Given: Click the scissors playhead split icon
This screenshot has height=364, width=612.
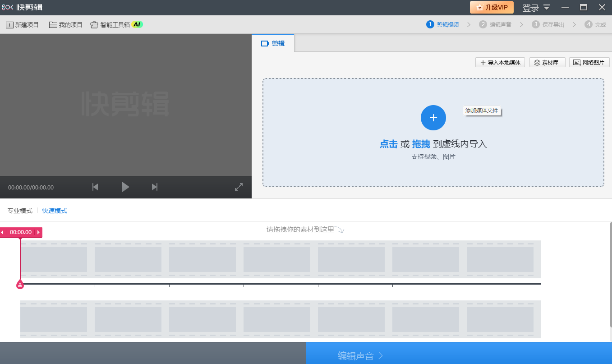Looking at the screenshot, I should 20,285.
